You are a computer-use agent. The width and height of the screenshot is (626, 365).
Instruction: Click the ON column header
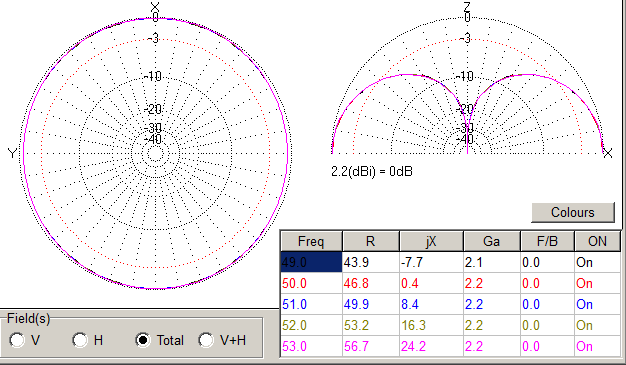(x=597, y=241)
